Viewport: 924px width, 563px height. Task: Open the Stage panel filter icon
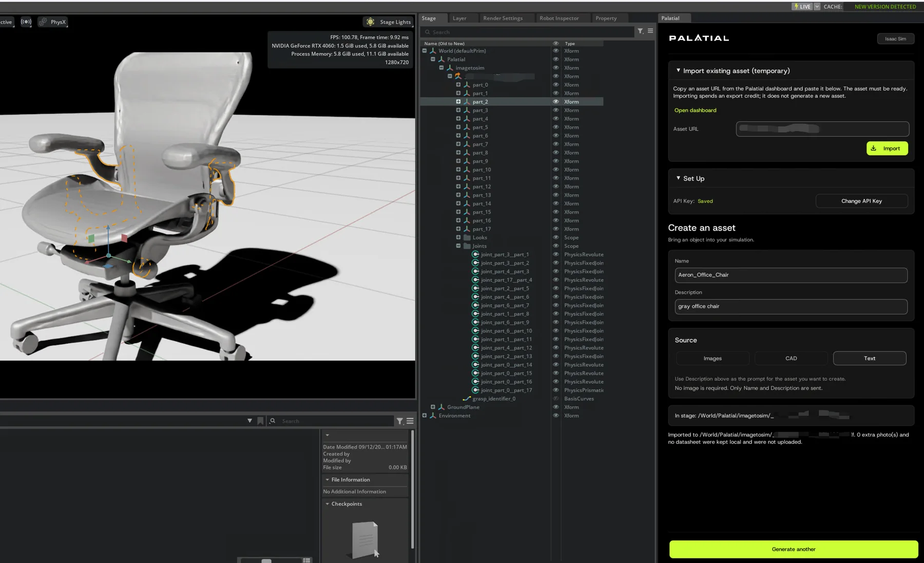pyautogui.click(x=641, y=31)
